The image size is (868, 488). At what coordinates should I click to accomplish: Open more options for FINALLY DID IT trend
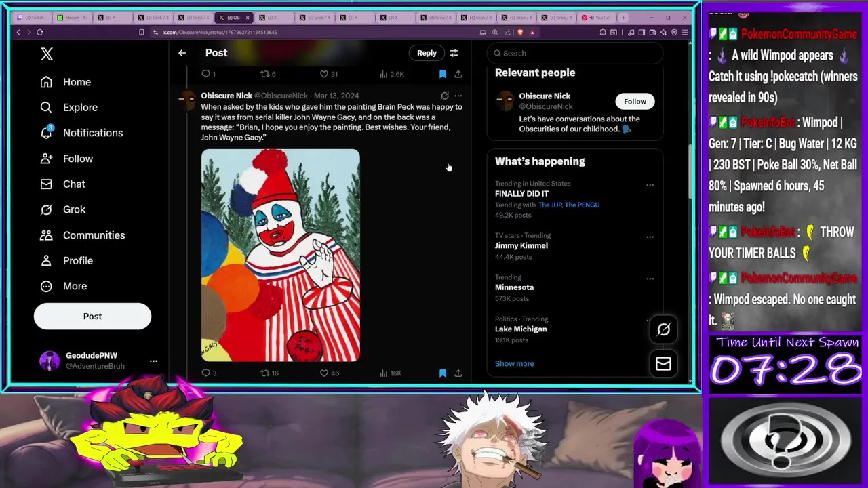[650, 184]
